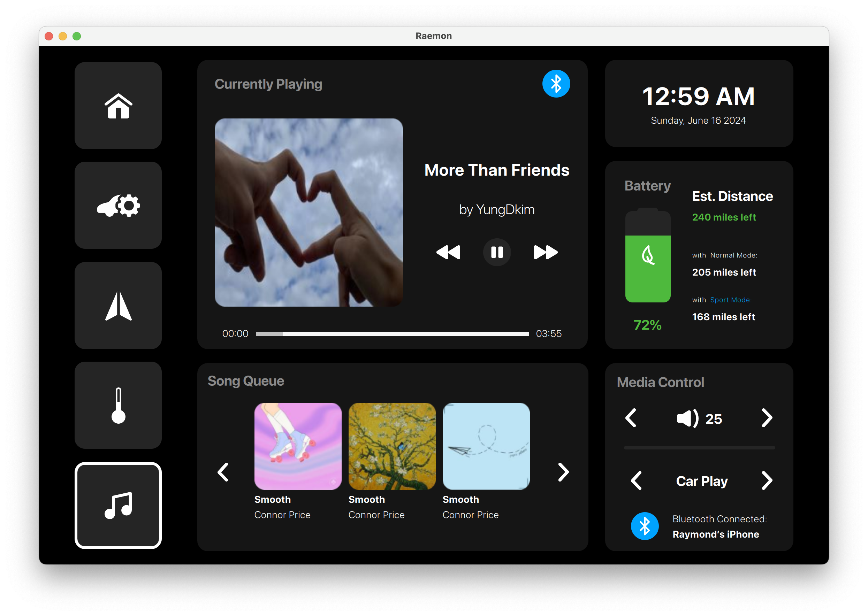Open the navigation arrow sidebar icon

point(118,305)
